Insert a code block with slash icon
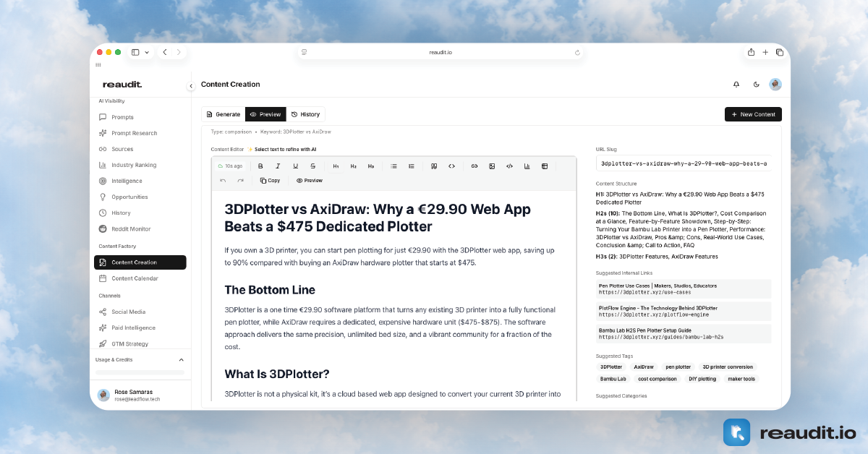Screen dimensions: 868x454 click(509, 166)
